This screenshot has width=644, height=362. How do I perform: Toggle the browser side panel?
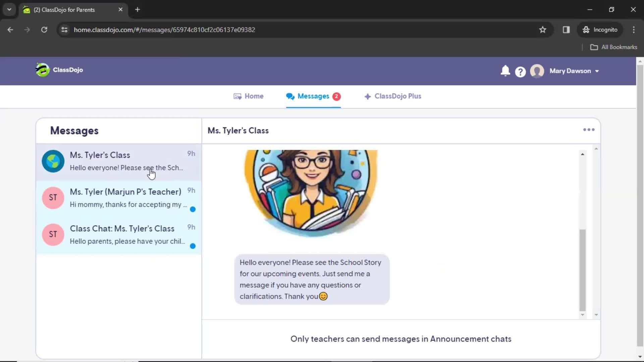click(x=566, y=30)
